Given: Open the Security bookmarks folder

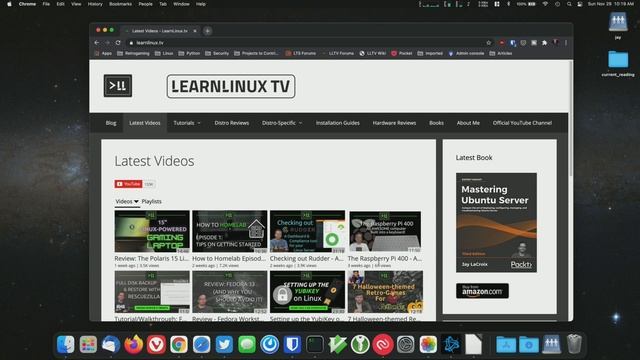Looking at the screenshot, I should pos(217,53).
